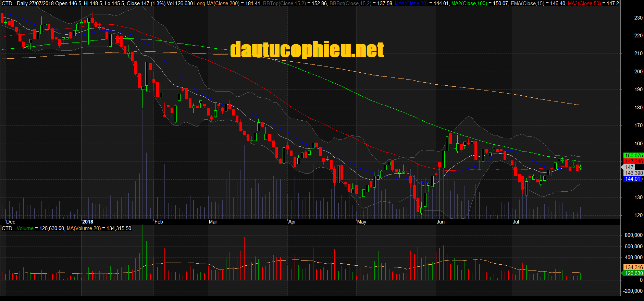Click the 200 price axis label
Image resolution: width=644 pixels, height=301 pixels.
[639, 71]
